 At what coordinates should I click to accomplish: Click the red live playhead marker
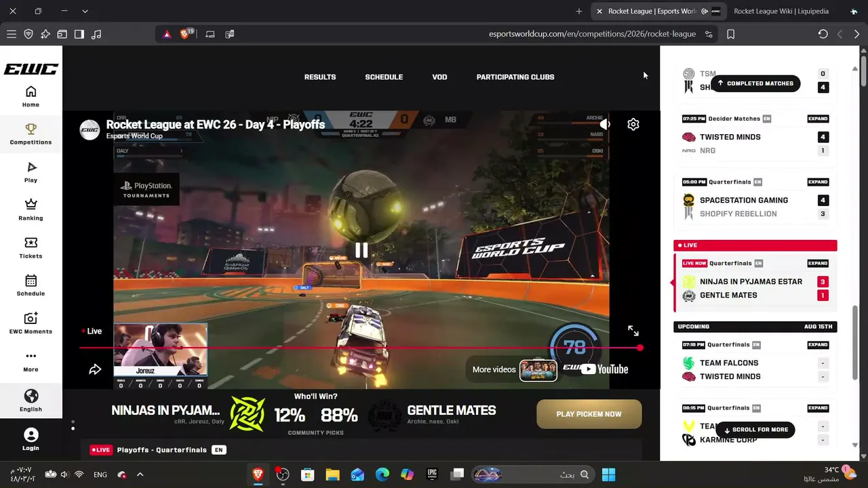click(640, 348)
